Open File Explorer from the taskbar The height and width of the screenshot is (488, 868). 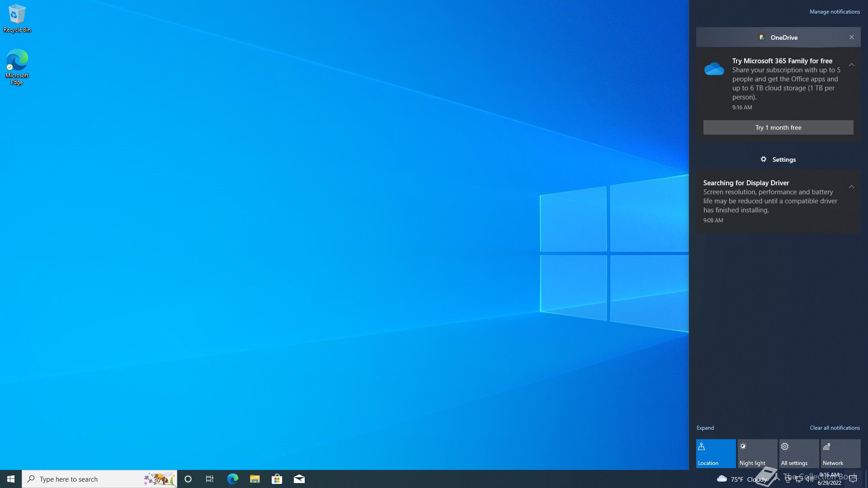255,479
